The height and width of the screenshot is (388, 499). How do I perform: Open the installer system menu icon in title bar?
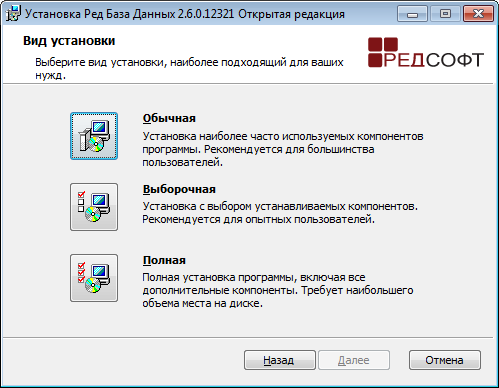point(14,14)
